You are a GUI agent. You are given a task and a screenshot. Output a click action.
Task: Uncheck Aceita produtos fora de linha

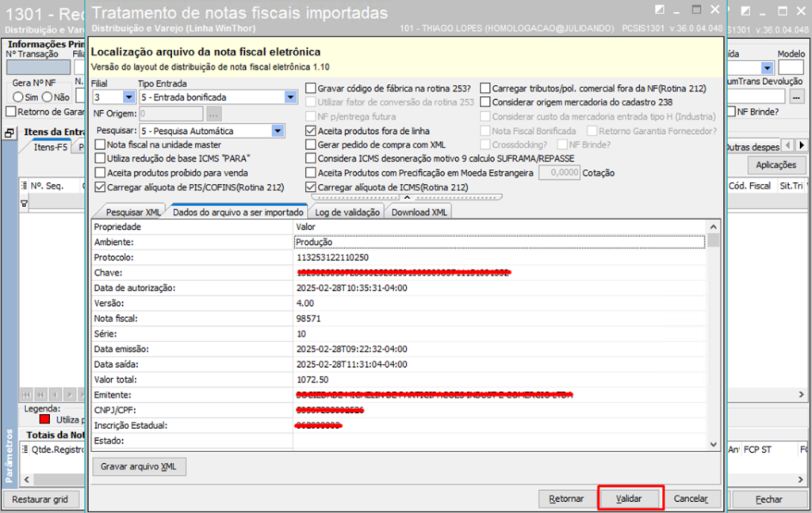[312, 131]
